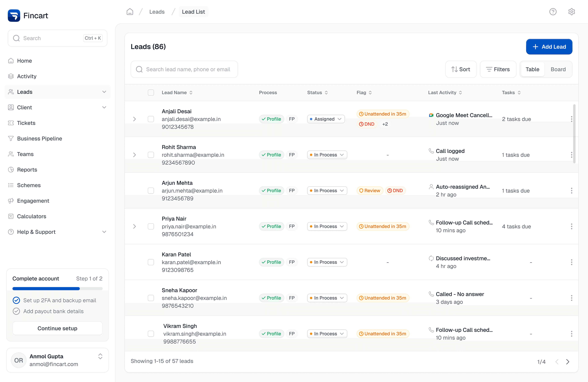Tick the select-all checkbox in table header

click(151, 93)
